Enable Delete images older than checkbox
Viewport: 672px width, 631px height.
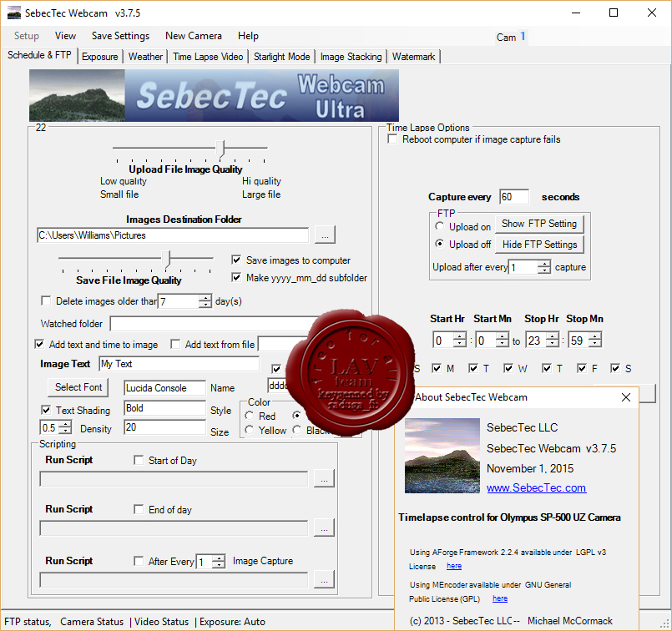point(46,300)
